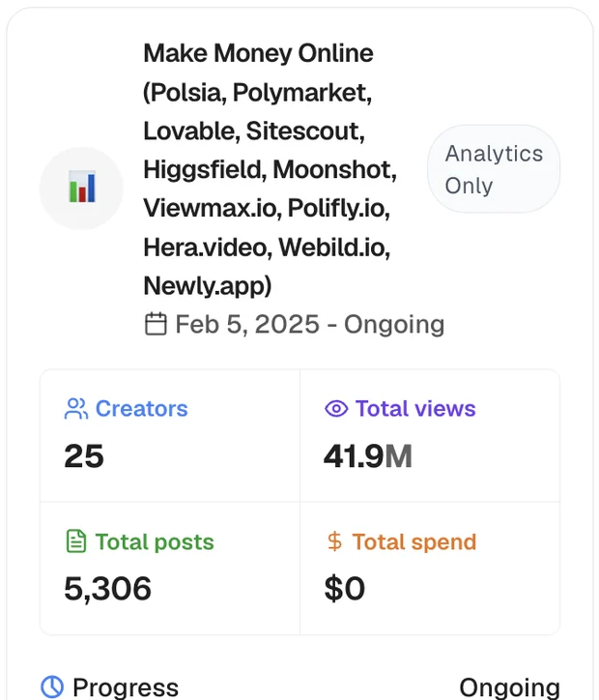Click the document icon beside Total posts

point(75,541)
